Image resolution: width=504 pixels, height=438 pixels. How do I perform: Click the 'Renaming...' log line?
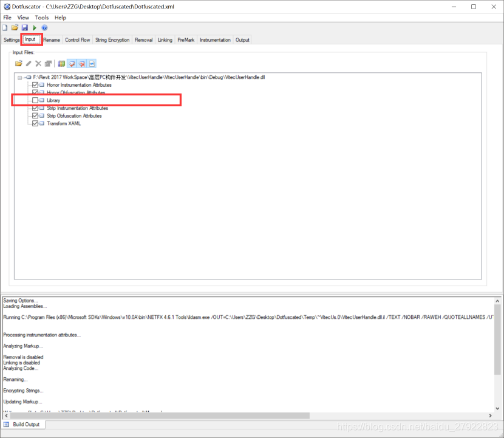tap(15, 380)
